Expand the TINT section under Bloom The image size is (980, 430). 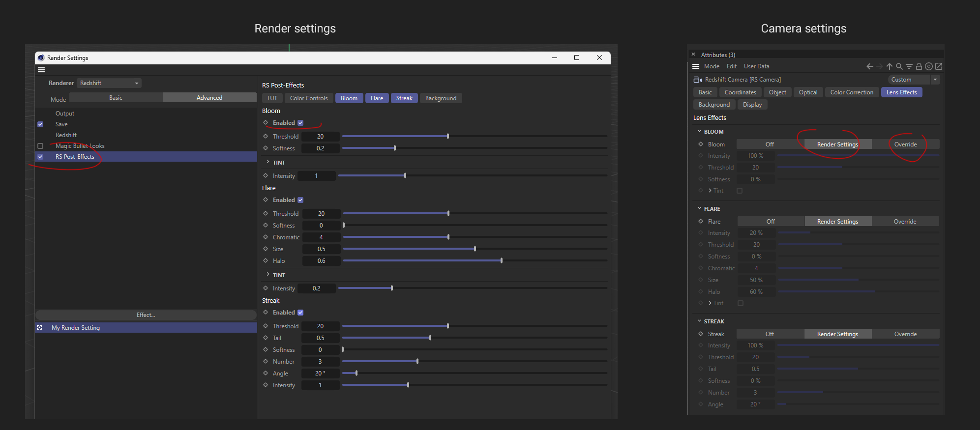(268, 162)
